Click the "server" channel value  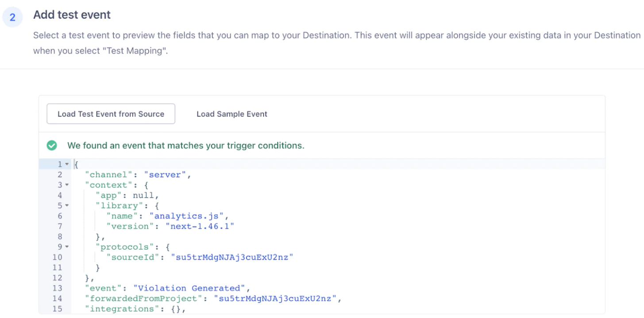tap(165, 175)
